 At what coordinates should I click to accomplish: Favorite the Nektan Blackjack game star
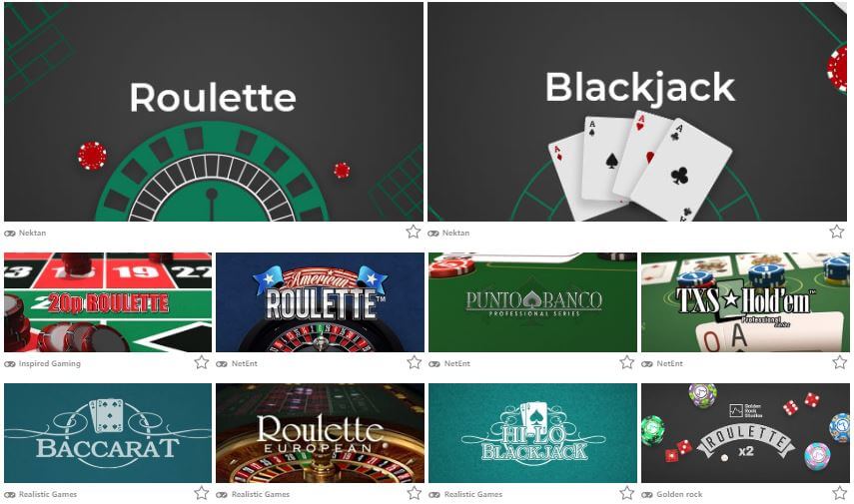click(837, 232)
